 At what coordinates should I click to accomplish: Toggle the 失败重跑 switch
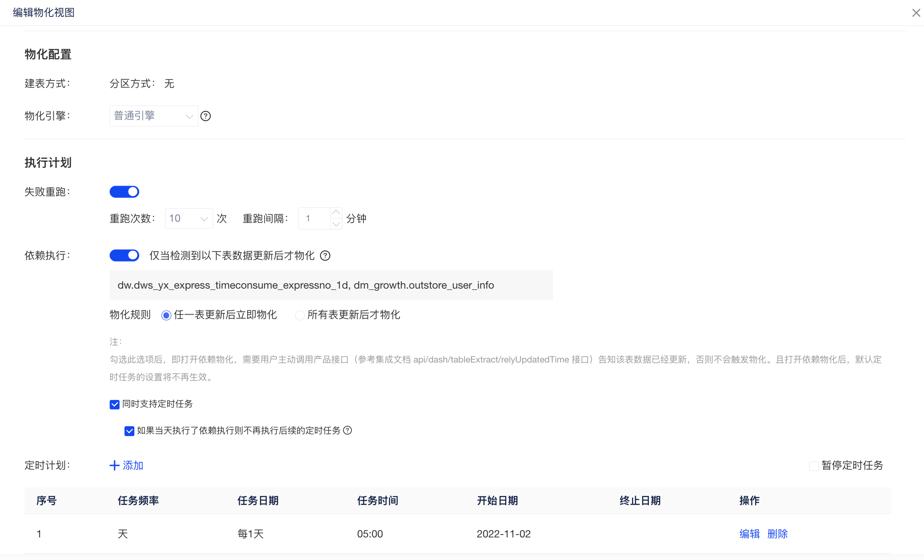click(x=124, y=192)
